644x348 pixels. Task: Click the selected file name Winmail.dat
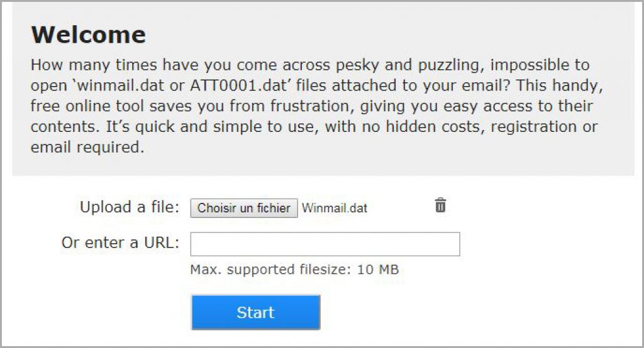pyautogui.click(x=335, y=209)
